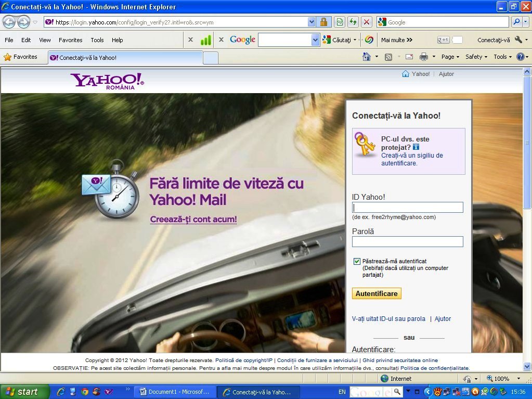Click the Google toolbar wrench settings icon
Viewport: 532px width, 399px height.
point(518,40)
